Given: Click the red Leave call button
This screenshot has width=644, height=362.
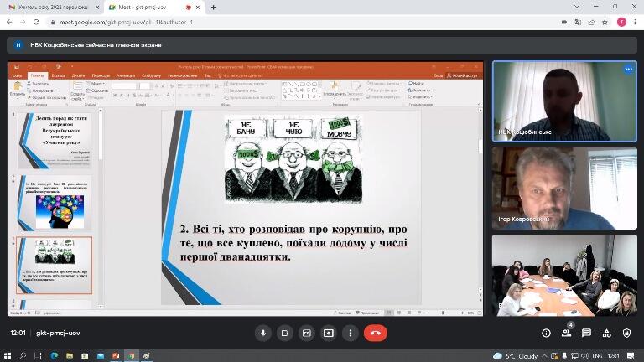Looking at the screenshot, I should pyautogui.click(x=376, y=334).
